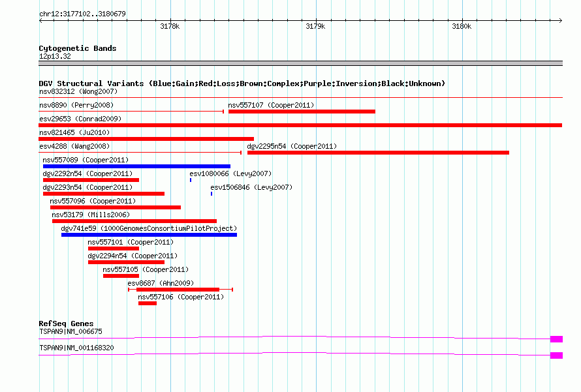Open dgv2294n54 (Cooper2011) label
581x392 pixels.
click(x=133, y=256)
